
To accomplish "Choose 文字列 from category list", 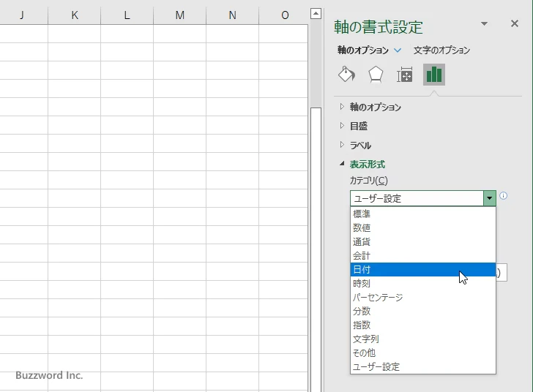I will [x=423, y=339].
